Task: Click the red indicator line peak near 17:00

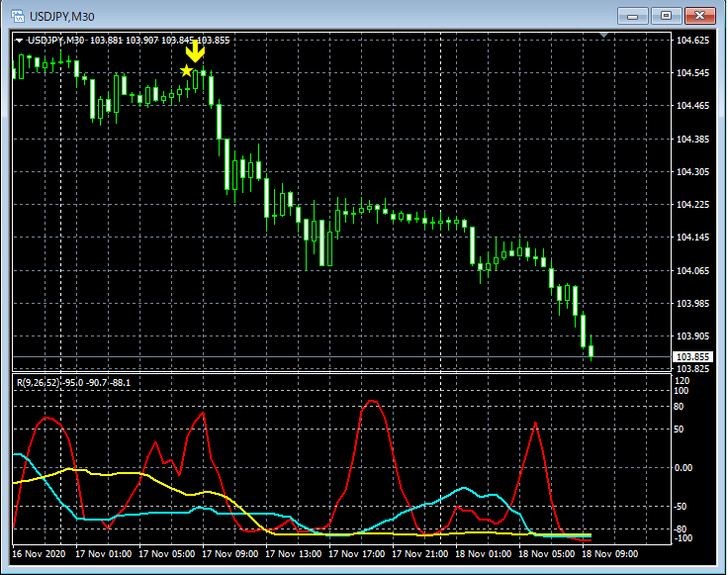Action: coord(371,401)
